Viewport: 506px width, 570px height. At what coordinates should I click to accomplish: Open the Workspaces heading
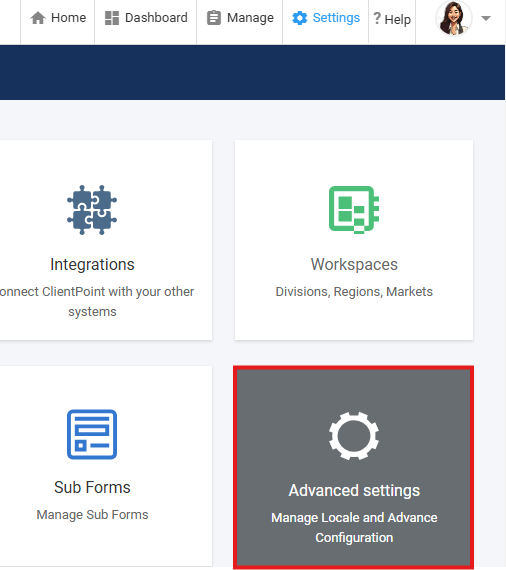click(354, 264)
